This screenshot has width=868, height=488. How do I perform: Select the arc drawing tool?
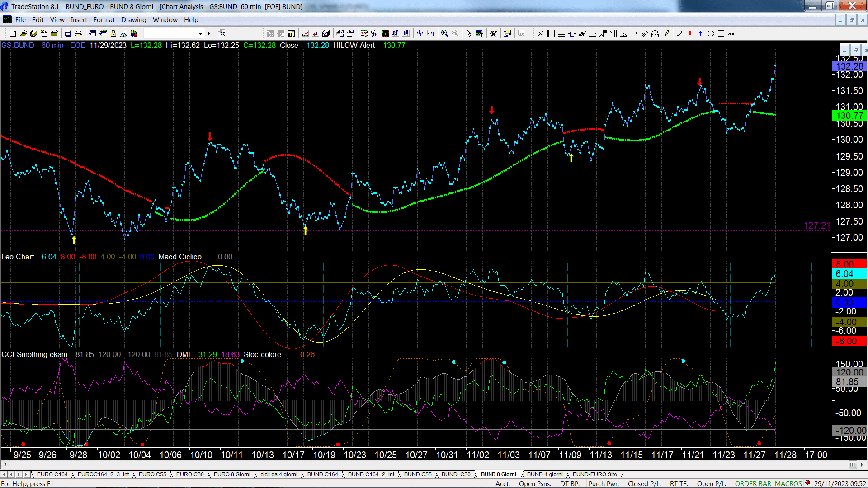pyautogui.click(x=679, y=33)
